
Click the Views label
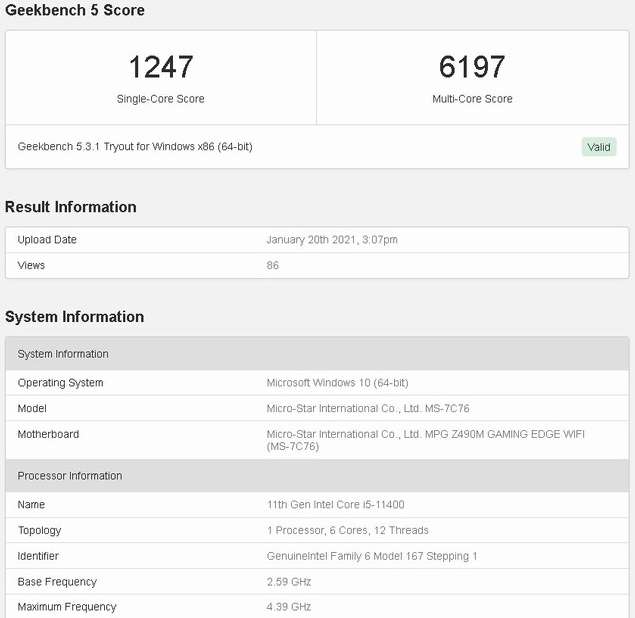click(31, 265)
